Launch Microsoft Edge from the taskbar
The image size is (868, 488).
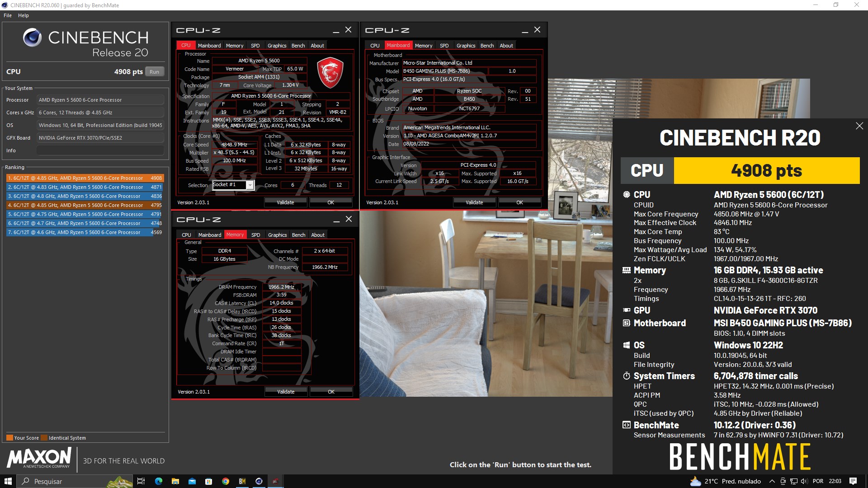pyautogui.click(x=158, y=481)
